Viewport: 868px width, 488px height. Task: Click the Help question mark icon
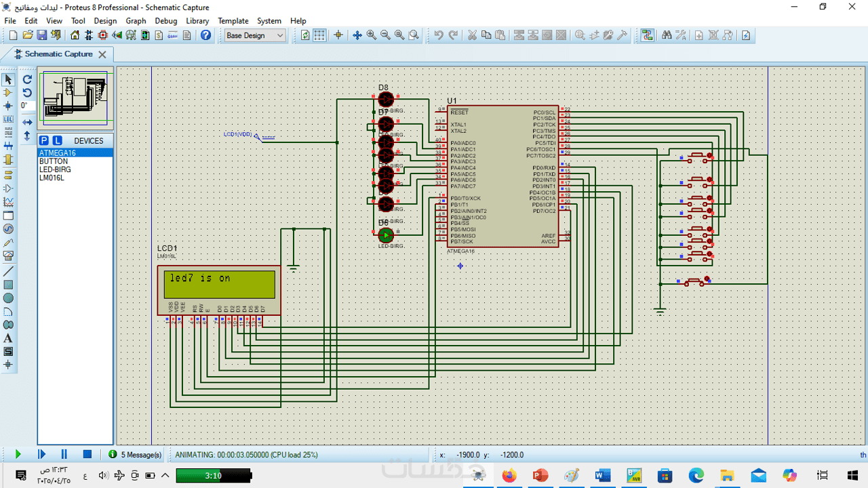tap(205, 35)
